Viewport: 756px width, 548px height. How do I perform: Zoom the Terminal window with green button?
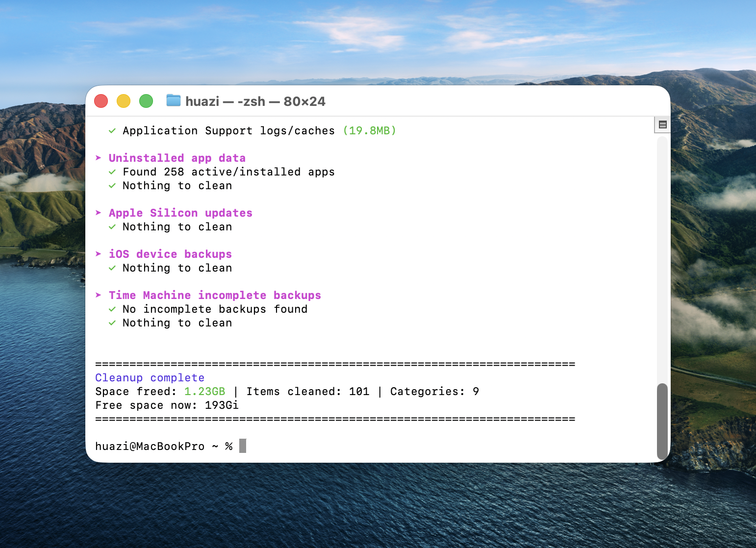pyautogui.click(x=146, y=101)
